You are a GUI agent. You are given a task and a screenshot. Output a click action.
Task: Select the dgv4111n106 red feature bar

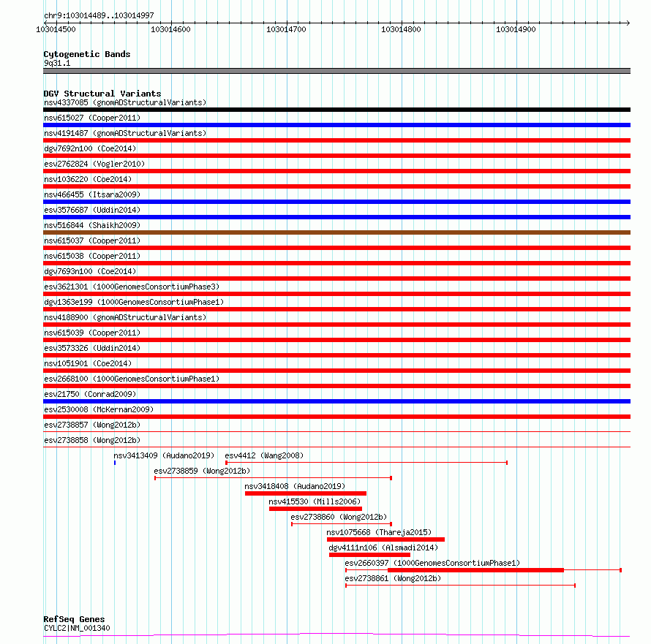tap(369, 555)
